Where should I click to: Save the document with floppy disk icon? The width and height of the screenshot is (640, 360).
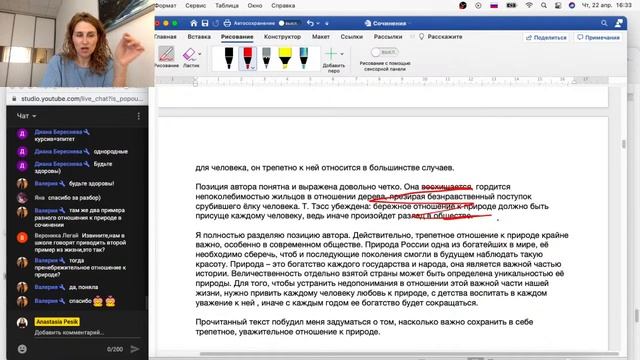point(205,23)
